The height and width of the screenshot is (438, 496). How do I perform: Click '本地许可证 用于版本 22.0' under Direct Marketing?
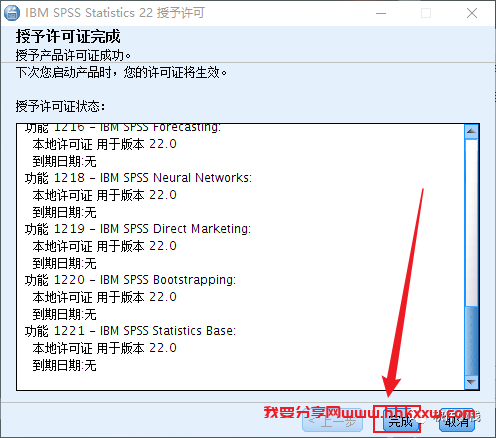[x=104, y=246]
